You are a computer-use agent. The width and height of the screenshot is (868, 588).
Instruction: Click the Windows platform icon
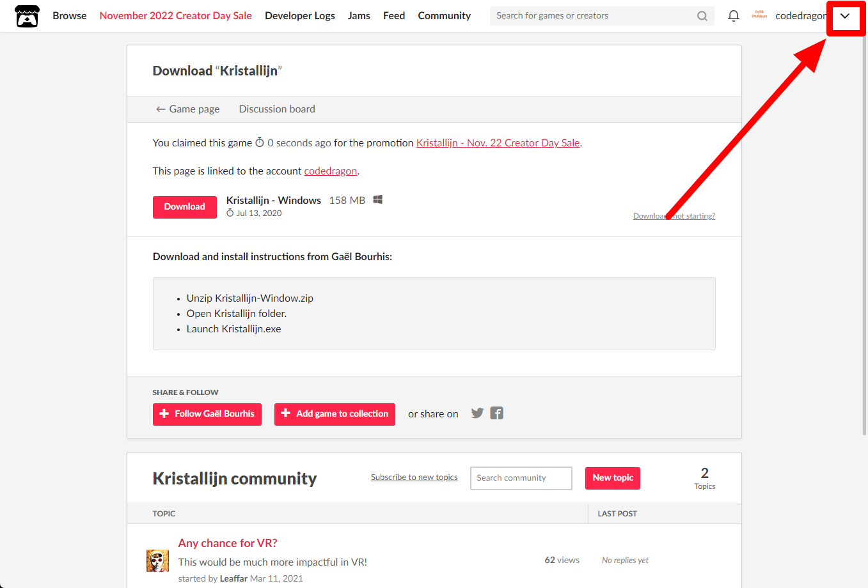(378, 200)
